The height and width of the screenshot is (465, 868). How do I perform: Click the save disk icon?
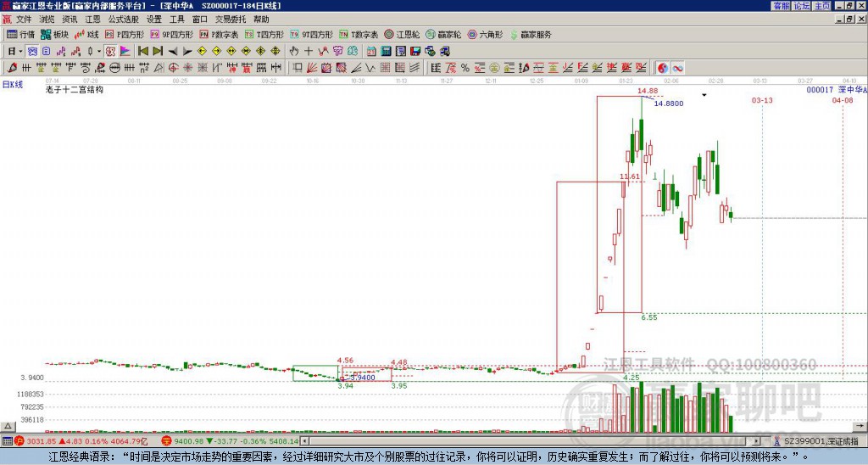click(415, 52)
